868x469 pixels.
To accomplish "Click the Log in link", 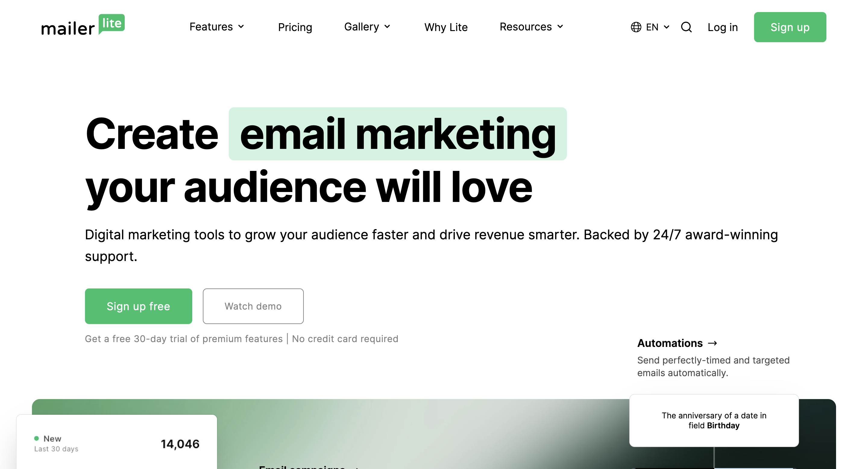I will [722, 27].
